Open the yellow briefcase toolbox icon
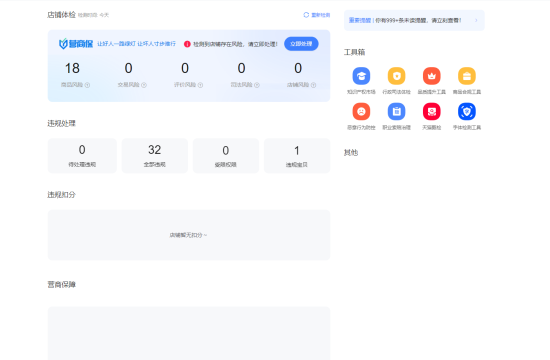550x360 pixels. tap(467, 76)
